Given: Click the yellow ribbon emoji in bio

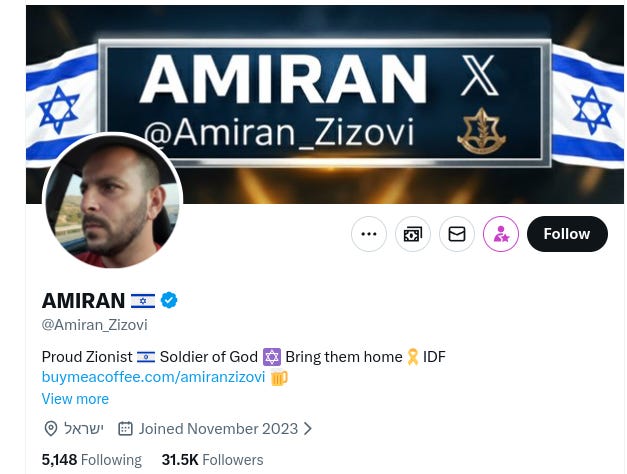Looking at the screenshot, I should click(x=413, y=357).
